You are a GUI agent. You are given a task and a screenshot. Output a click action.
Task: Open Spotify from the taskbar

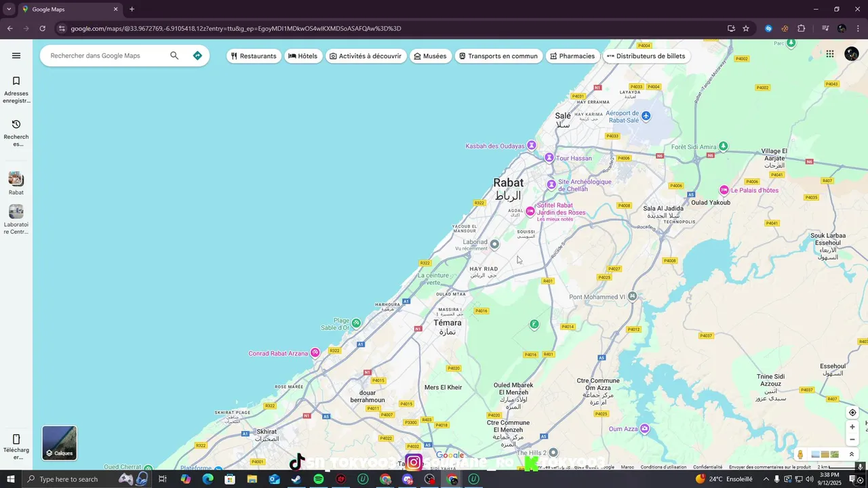pyautogui.click(x=319, y=479)
